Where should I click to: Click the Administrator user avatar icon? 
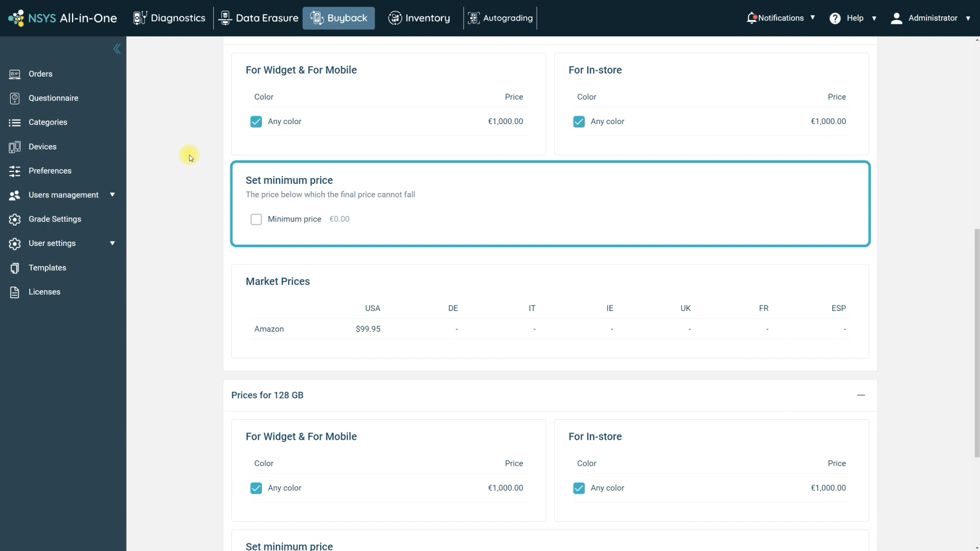pyautogui.click(x=896, y=18)
